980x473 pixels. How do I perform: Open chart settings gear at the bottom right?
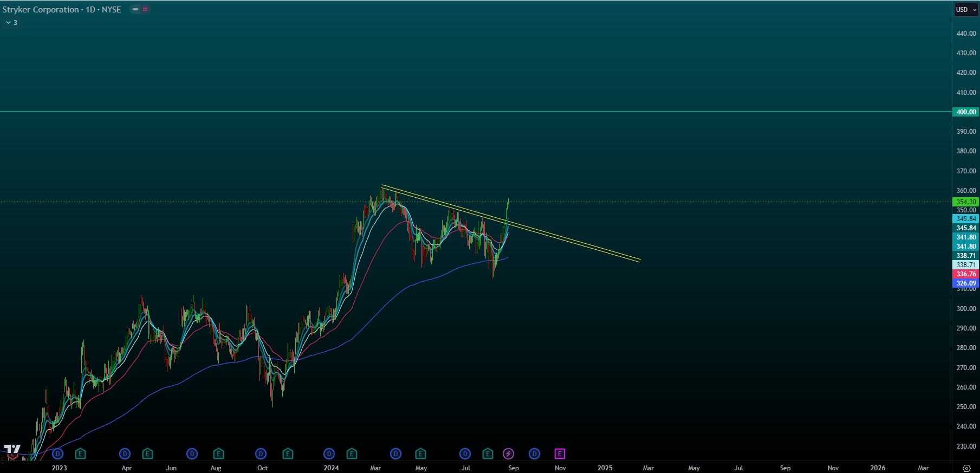click(966, 468)
